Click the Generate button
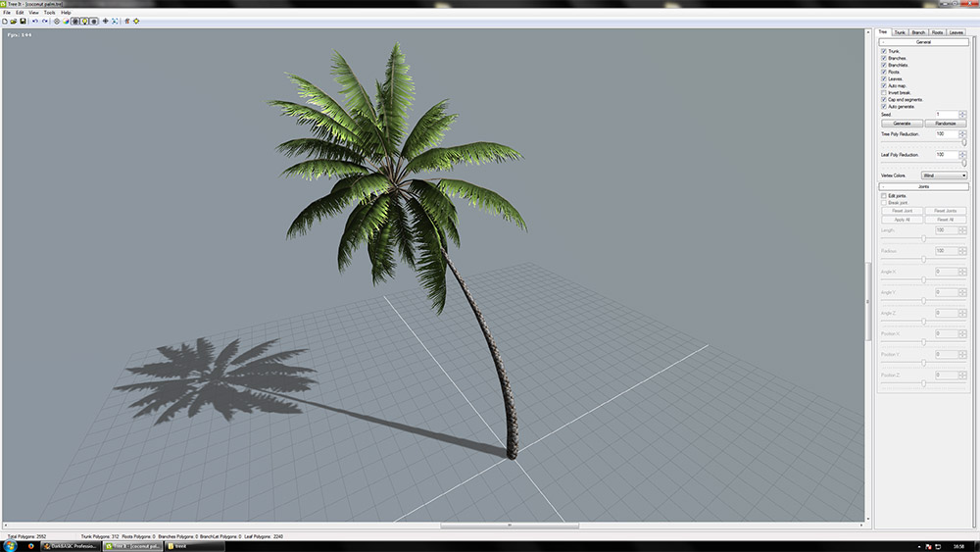 (902, 124)
